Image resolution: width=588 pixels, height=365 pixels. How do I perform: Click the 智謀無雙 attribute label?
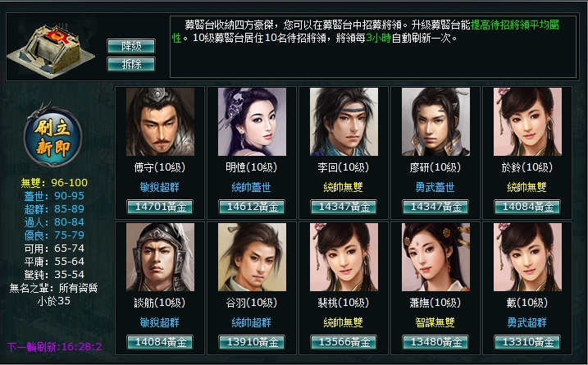click(435, 322)
